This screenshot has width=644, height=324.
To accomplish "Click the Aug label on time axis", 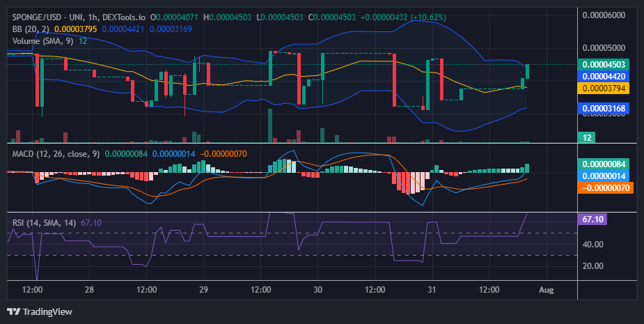I will point(547,289).
